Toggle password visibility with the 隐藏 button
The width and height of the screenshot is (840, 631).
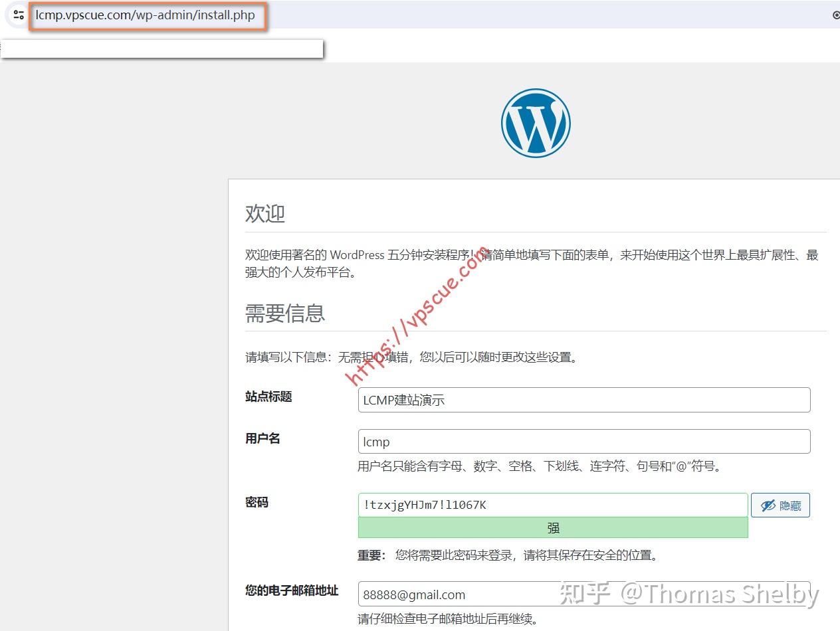click(780, 505)
